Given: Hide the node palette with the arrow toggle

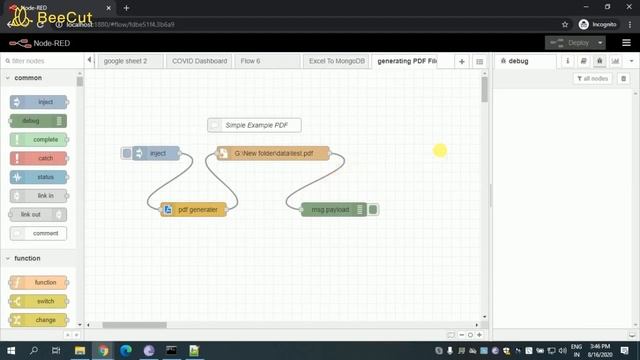Looking at the screenshot, I should click(89, 60).
